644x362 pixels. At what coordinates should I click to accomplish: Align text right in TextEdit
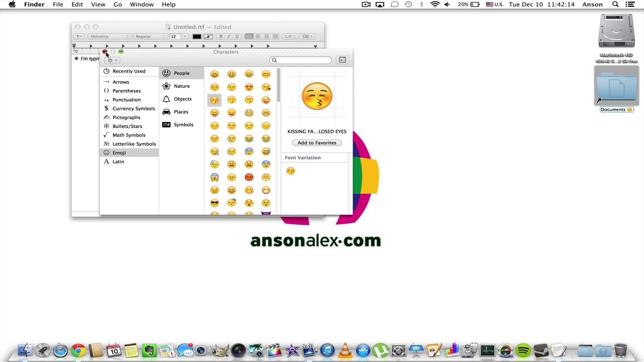coord(266,36)
